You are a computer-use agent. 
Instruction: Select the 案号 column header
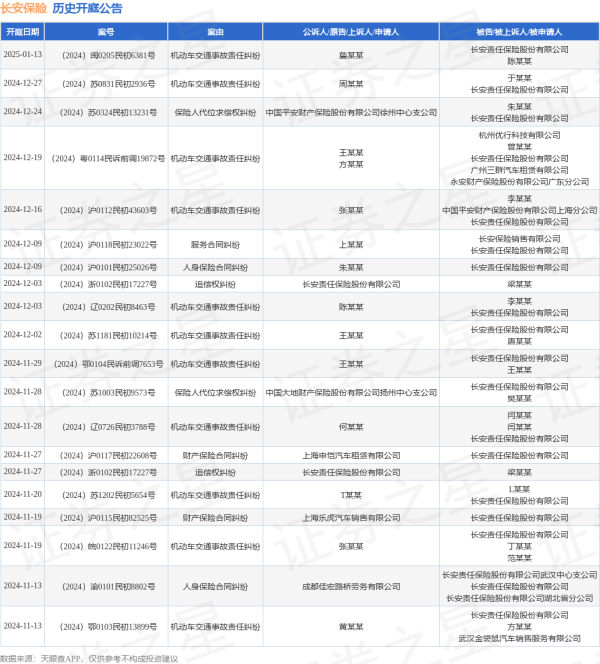(106, 32)
